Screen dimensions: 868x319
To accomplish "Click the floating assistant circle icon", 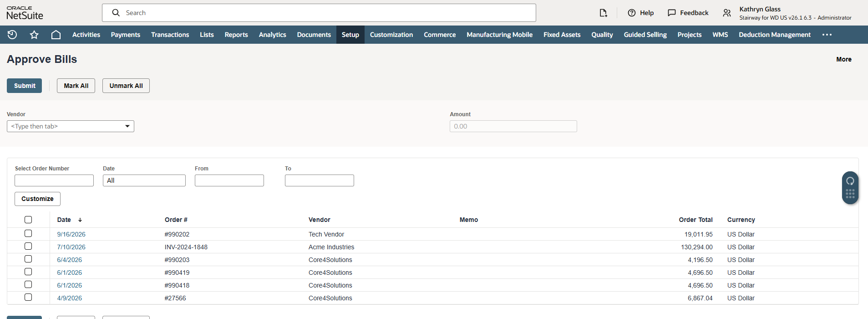I will (x=850, y=180).
